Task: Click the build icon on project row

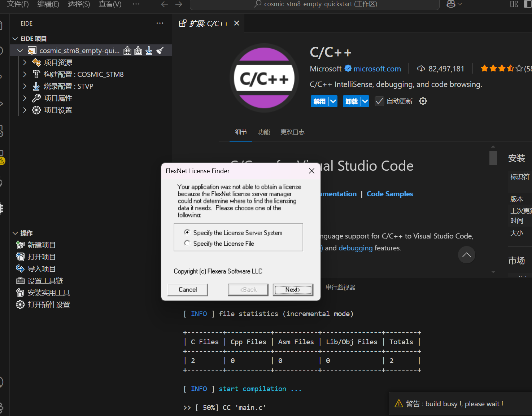Action: pyautogui.click(x=127, y=51)
